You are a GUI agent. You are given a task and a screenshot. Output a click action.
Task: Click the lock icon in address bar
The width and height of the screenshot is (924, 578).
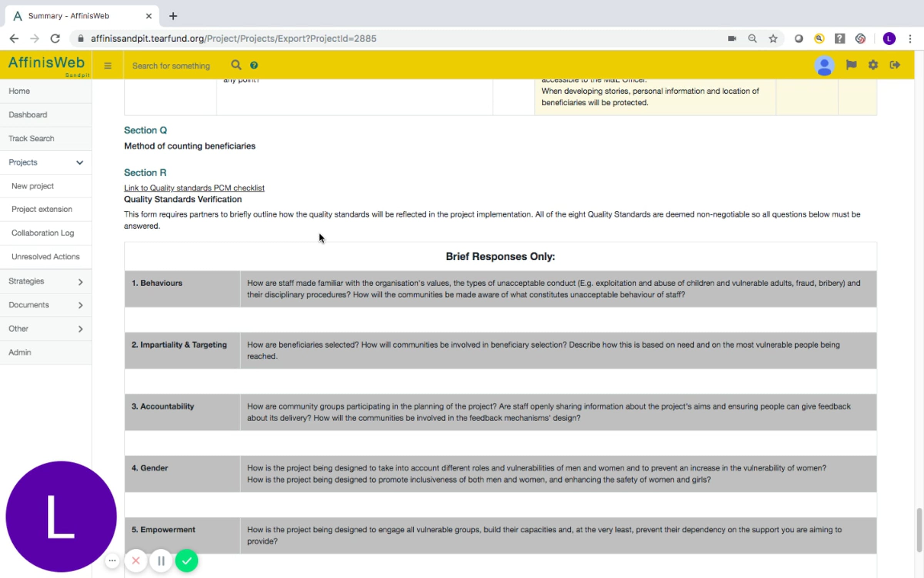[x=80, y=39]
